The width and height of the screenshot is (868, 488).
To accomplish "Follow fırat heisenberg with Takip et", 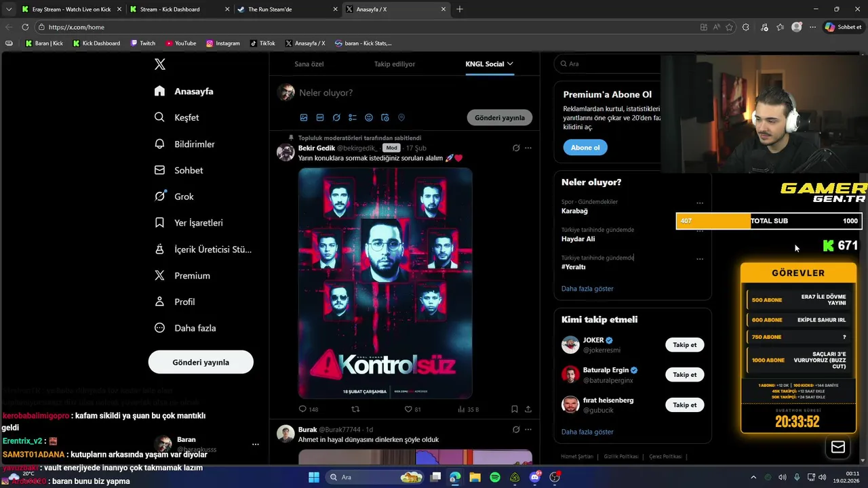I will click(x=685, y=405).
